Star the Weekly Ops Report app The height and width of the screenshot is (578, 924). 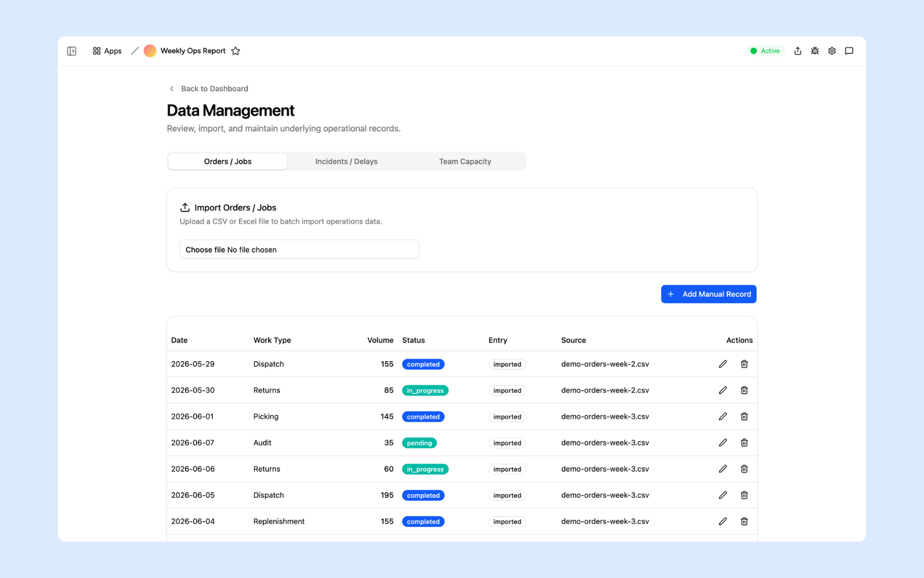236,51
